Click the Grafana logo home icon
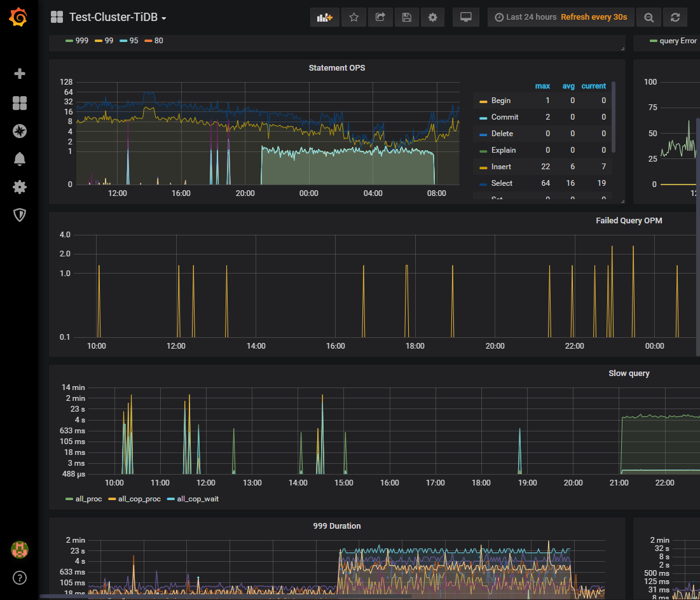The width and height of the screenshot is (700, 600). 18,18
